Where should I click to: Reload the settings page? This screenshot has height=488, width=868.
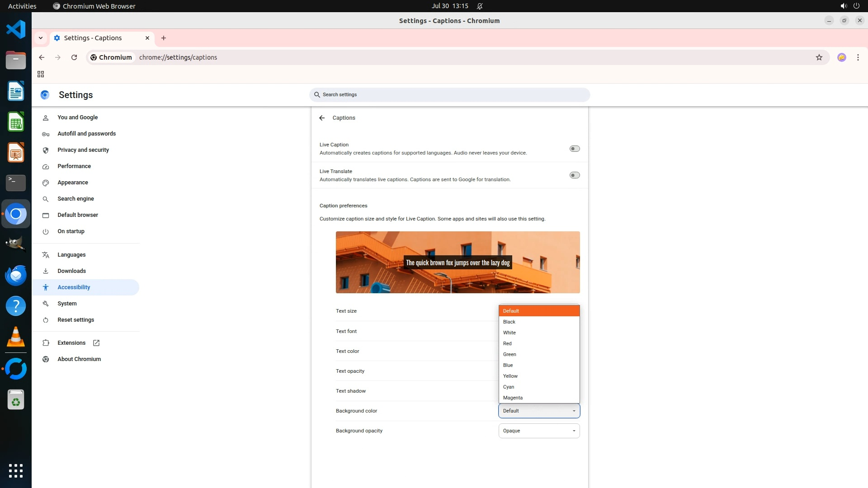click(x=74, y=57)
